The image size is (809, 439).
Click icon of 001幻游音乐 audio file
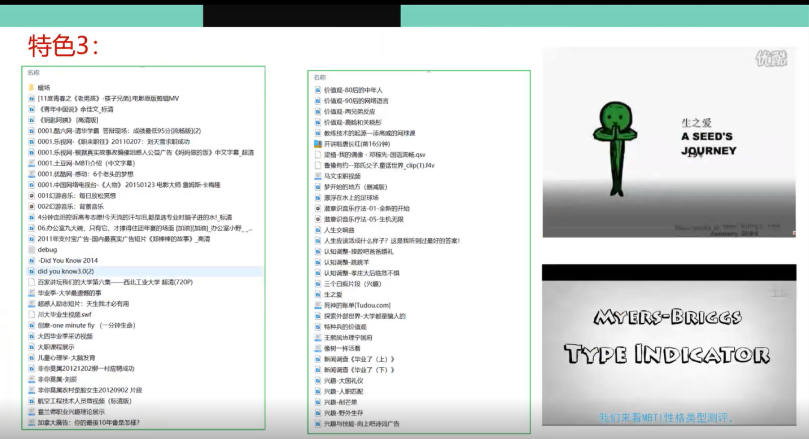(31, 195)
